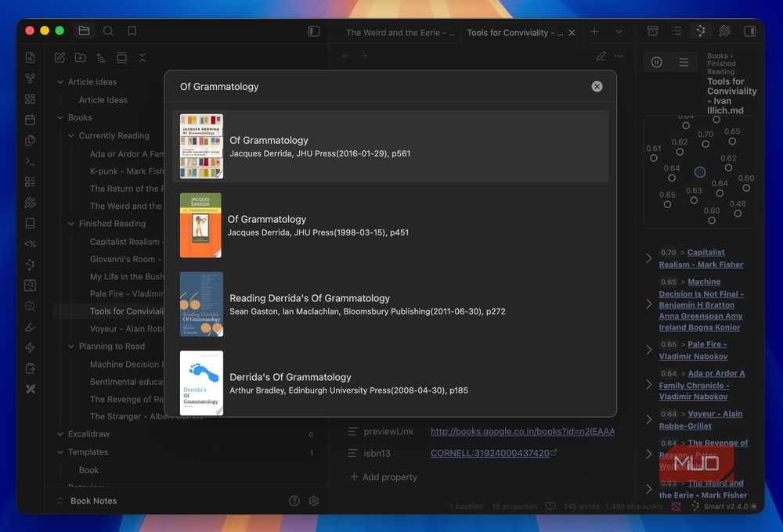Viewport: 783px width, 532px height.
Task: Open the tab list dropdown chevron
Action: tap(619, 31)
